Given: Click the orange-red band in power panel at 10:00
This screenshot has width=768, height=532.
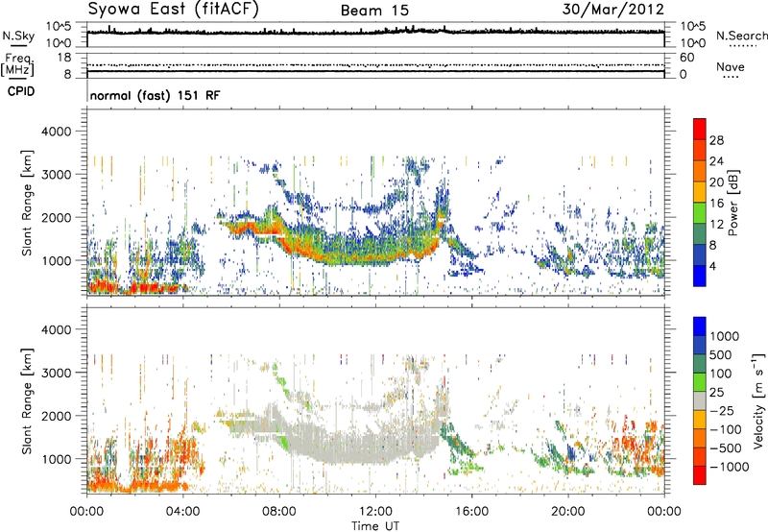Looking at the screenshot, I should [x=327, y=258].
